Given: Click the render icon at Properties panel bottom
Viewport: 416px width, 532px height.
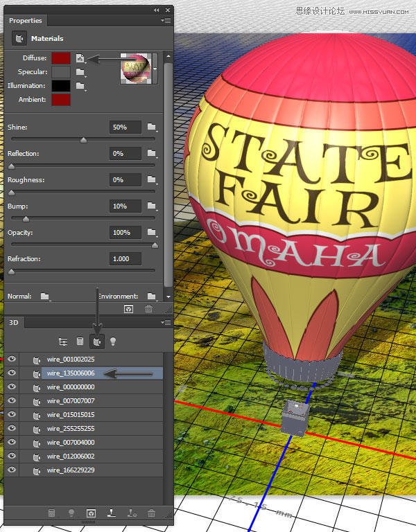Looking at the screenshot, I should coord(129,309).
